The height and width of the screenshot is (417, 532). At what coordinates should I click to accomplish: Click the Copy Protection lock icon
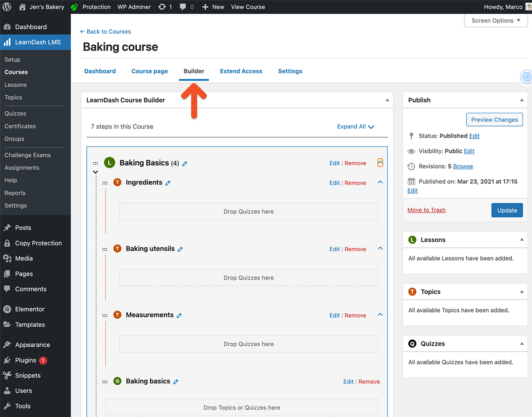[7, 243]
